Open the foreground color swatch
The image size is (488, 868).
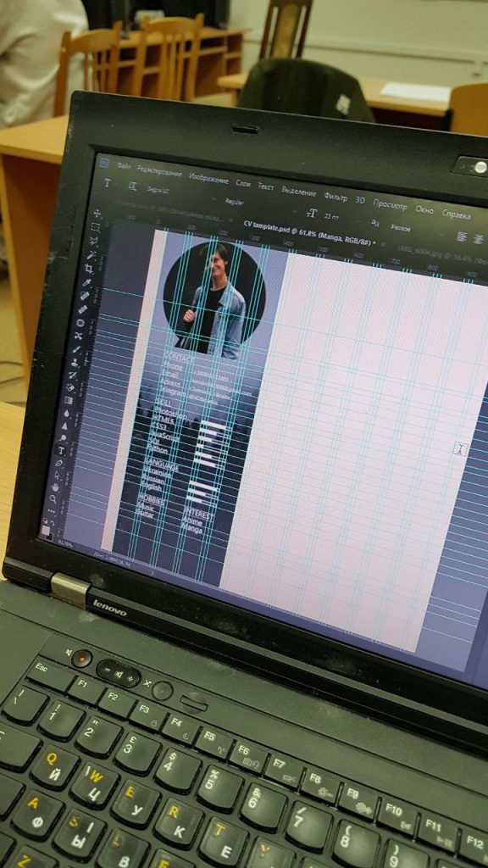[46, 531]
